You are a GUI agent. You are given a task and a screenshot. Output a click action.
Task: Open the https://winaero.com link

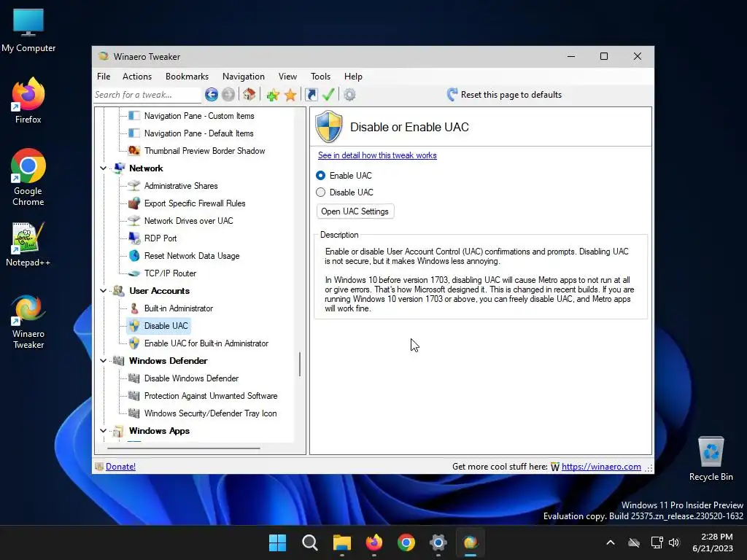click(601, 467)
